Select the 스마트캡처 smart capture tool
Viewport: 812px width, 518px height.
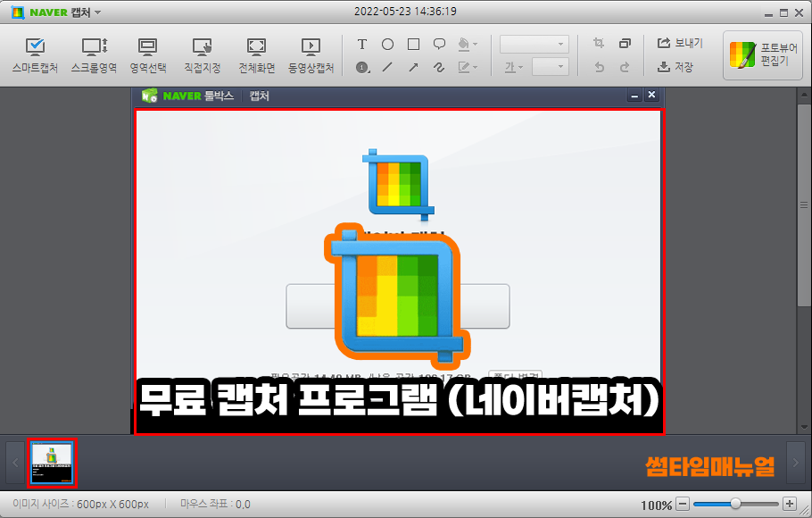[x=35, y=55]
